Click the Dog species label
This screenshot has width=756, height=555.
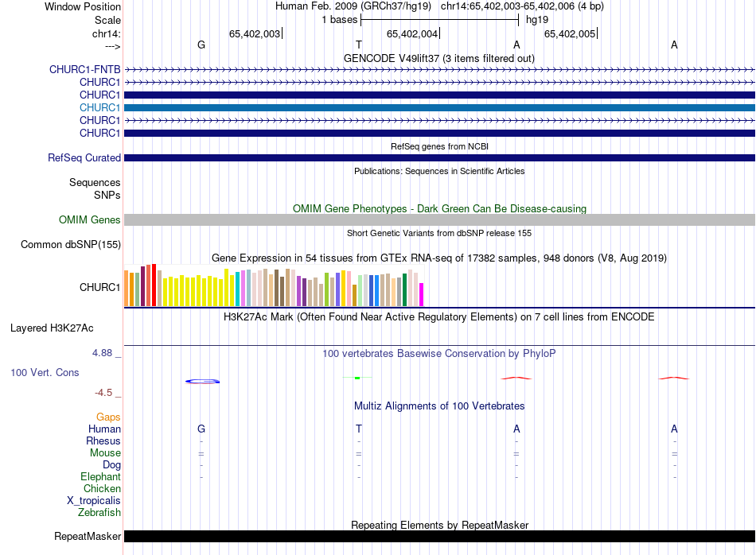[x=111, y=465]
